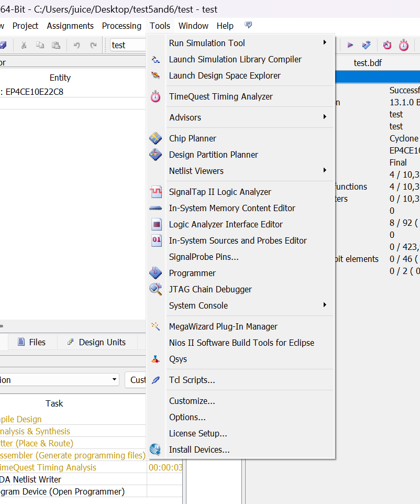Switch to the Design Units tab

click(x=97, y=342)
